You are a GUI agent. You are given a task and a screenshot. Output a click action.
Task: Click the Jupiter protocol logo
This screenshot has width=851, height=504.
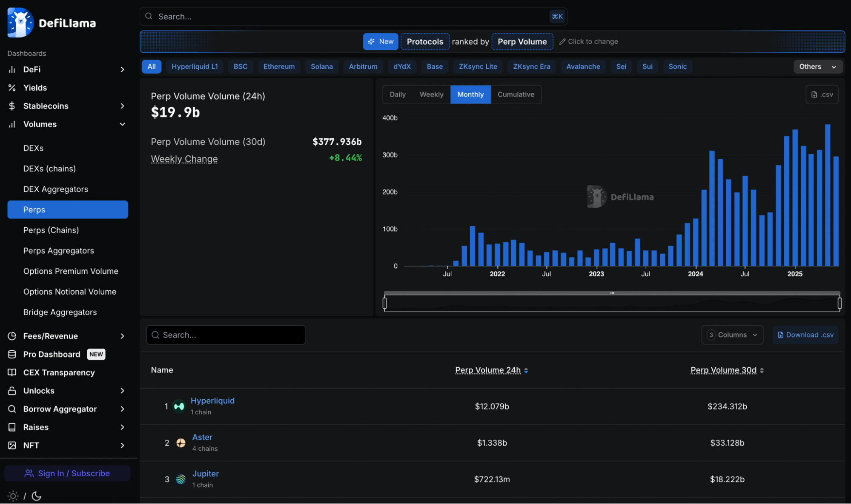click(x=181, y=479)
